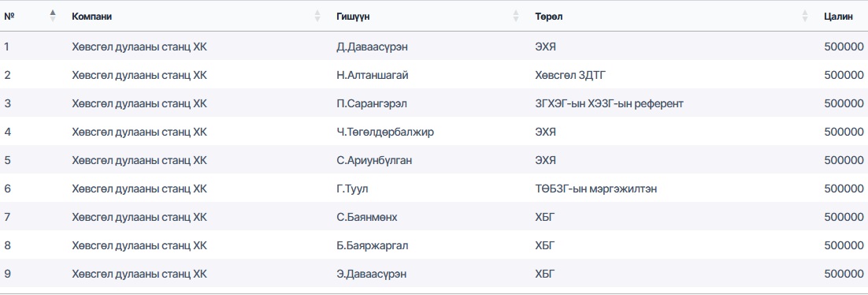The height and width of the screenshot is (295, 868).
Task: Click the Төрөл column header label
Action: (x=549, y=17)
